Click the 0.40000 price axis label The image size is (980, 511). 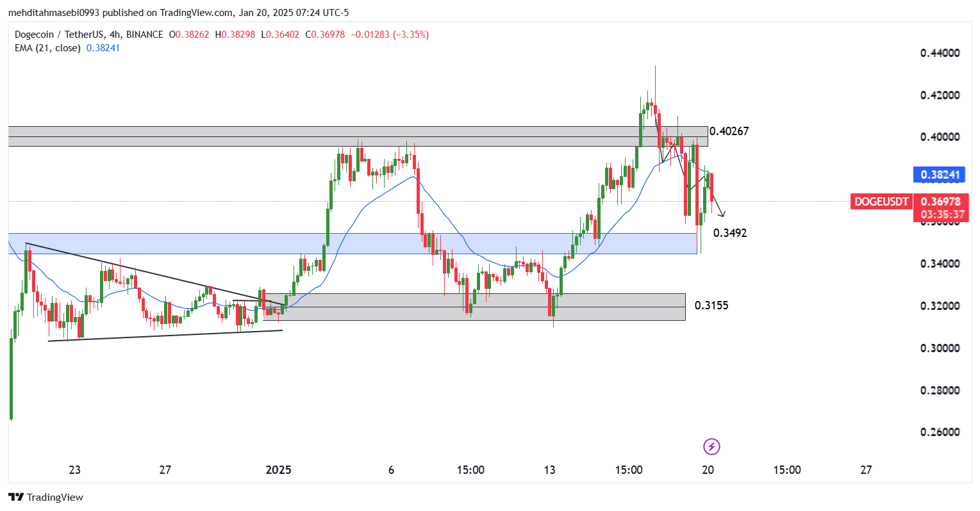pos(940,137)
